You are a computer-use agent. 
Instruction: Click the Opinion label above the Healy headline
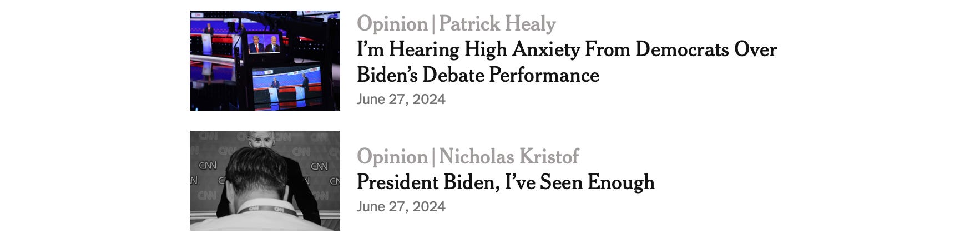click(392, 24)
